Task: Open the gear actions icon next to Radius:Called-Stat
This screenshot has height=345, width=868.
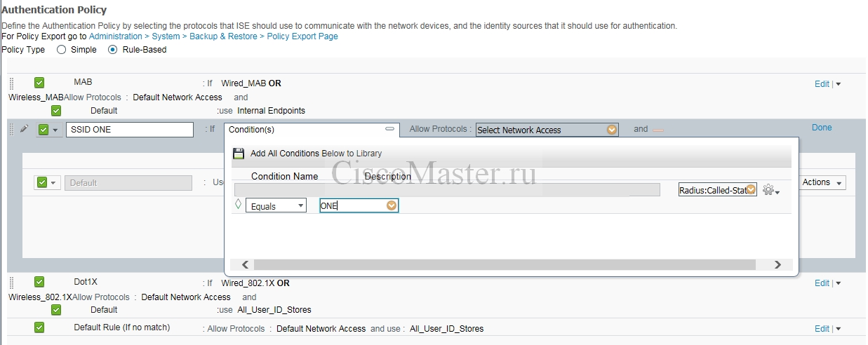Action: tap(771, 190)
